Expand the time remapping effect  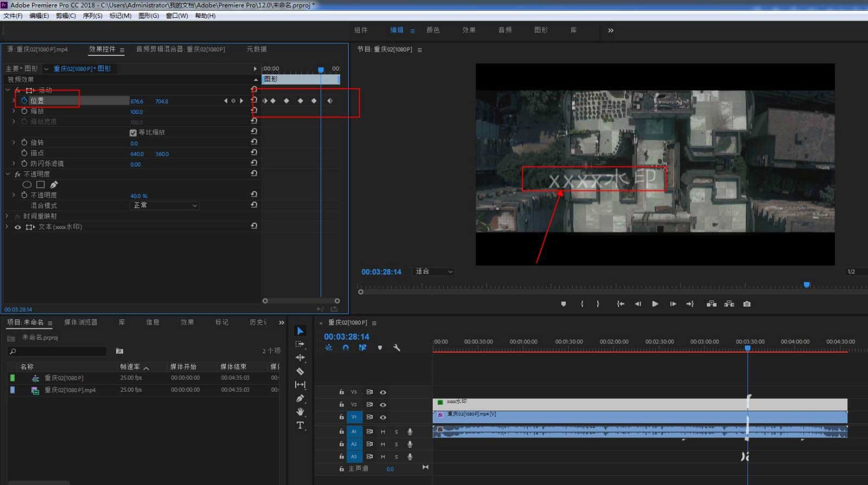tap(7, 216)
